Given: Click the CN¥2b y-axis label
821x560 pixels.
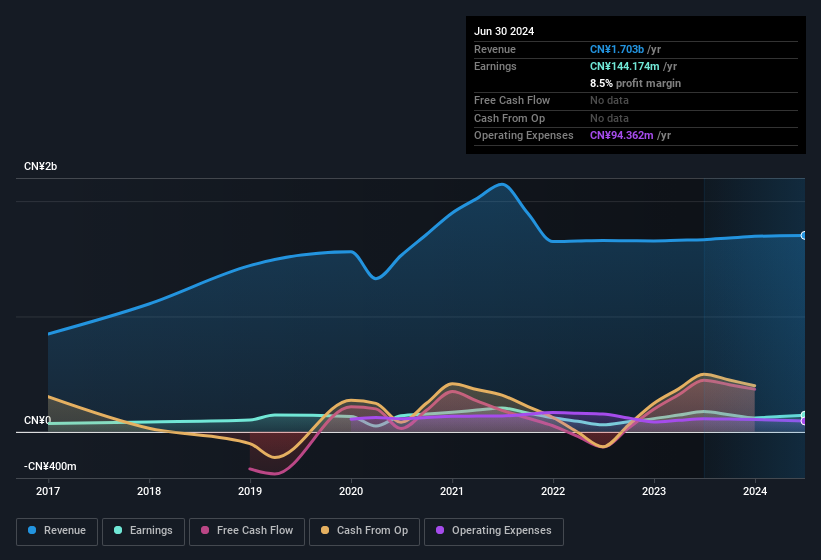Looking at the screenshot, I should (x=40, y=166).
